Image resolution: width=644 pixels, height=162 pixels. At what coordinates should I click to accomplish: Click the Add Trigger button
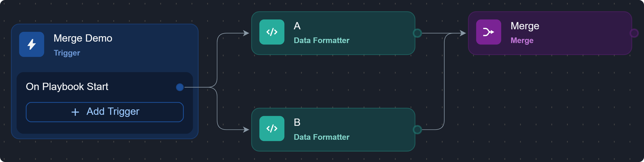pos(105,112)
